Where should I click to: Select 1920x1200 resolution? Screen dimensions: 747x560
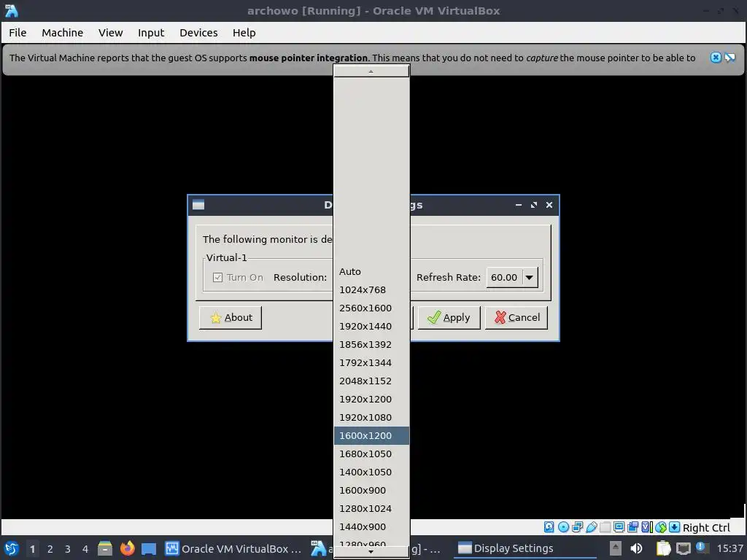click(371, 399)
